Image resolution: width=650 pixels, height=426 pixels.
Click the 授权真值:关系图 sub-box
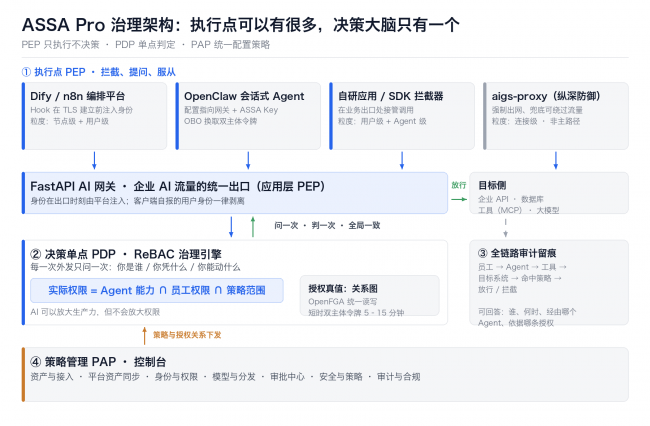tap(369, 295)
